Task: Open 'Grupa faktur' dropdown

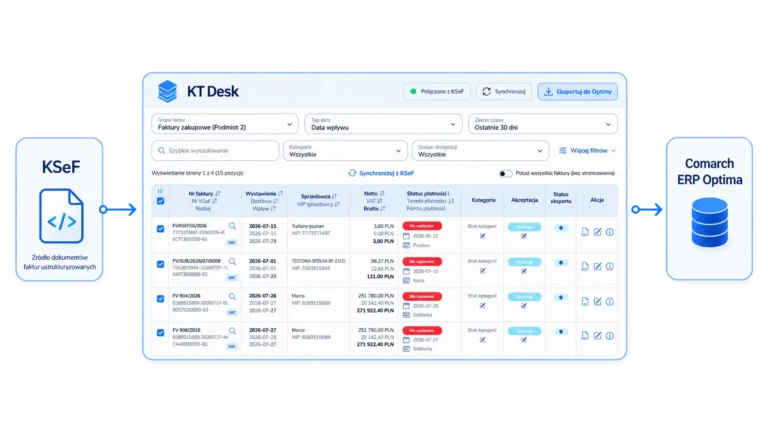Action: tap(225, 124)
